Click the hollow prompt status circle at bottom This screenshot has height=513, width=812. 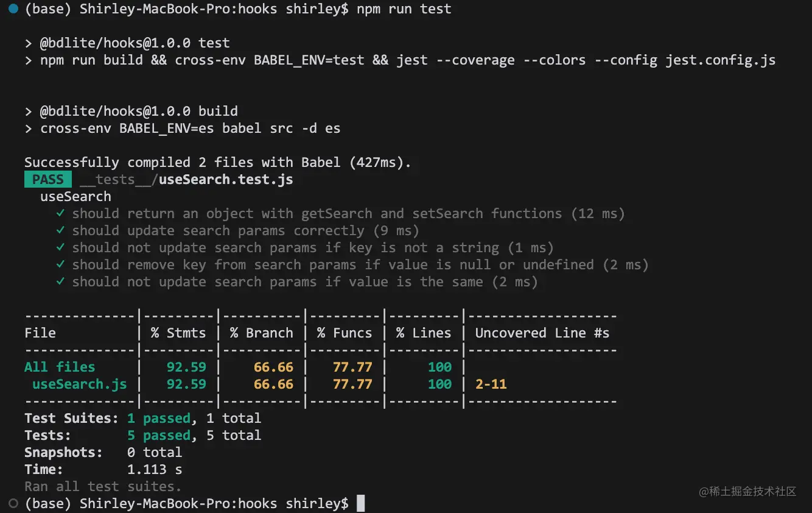pos(13,503)
